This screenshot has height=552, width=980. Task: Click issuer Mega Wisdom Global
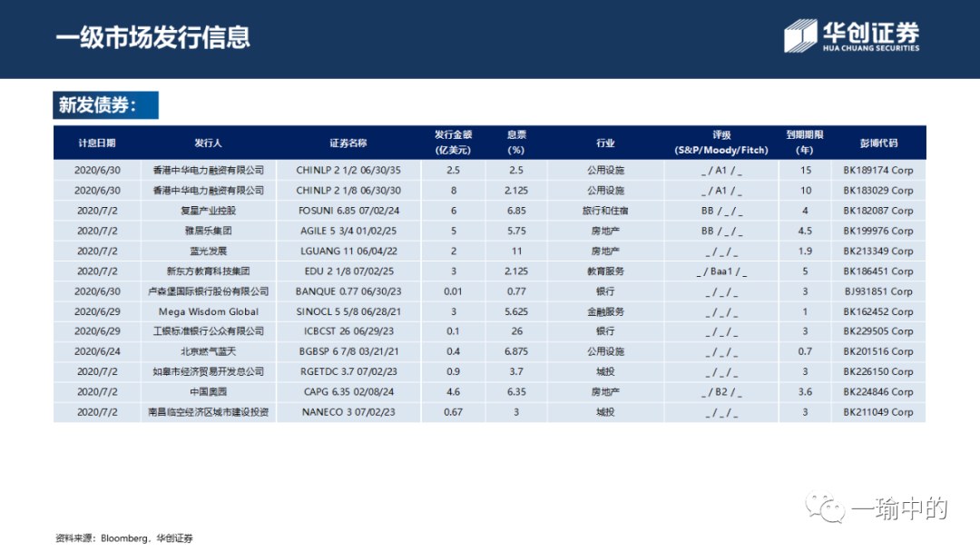point(208,311)
